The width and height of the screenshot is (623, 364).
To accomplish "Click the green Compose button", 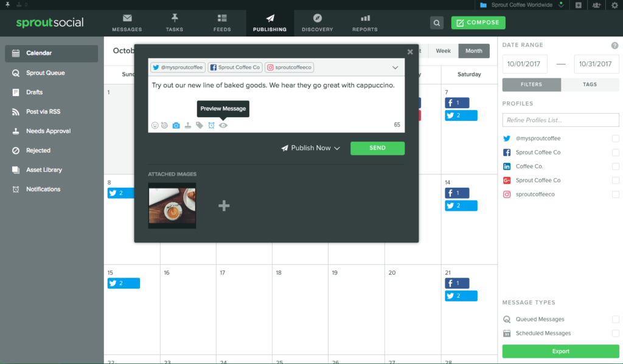I will [478, 22].
